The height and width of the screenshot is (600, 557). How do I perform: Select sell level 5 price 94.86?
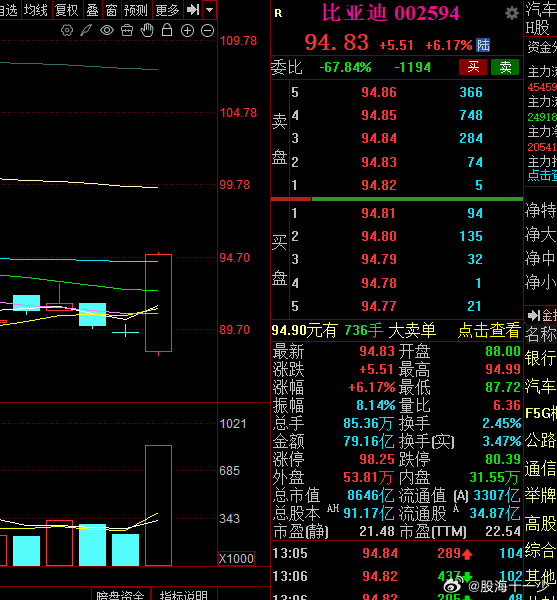tap(379, 92)
